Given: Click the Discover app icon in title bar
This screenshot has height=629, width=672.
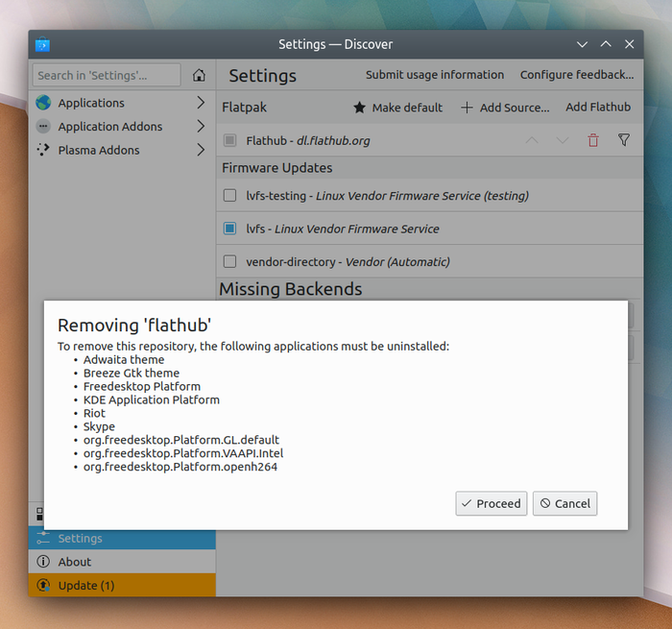Looking at the screenshot, I should (42, 44).
